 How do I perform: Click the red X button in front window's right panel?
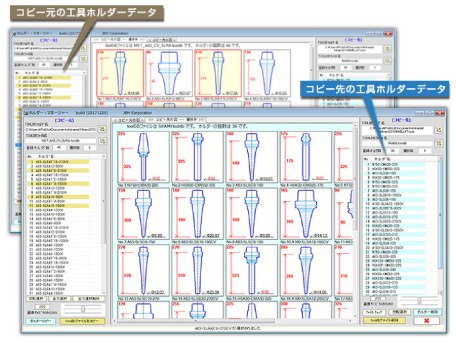point(426,321)
